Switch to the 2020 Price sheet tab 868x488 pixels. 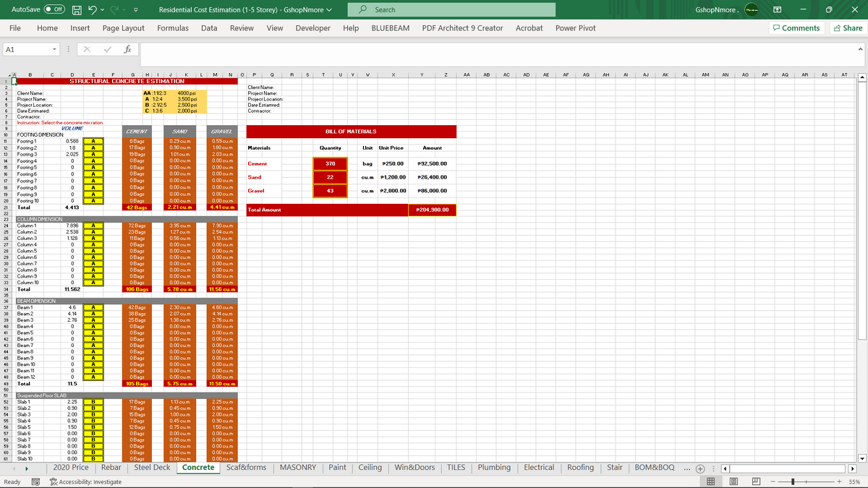point(71,468)
